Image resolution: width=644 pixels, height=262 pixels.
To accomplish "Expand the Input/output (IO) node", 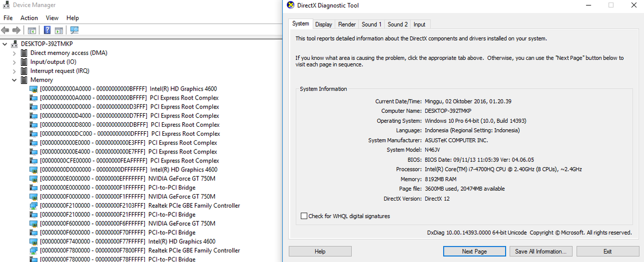I will pos(15,62).
